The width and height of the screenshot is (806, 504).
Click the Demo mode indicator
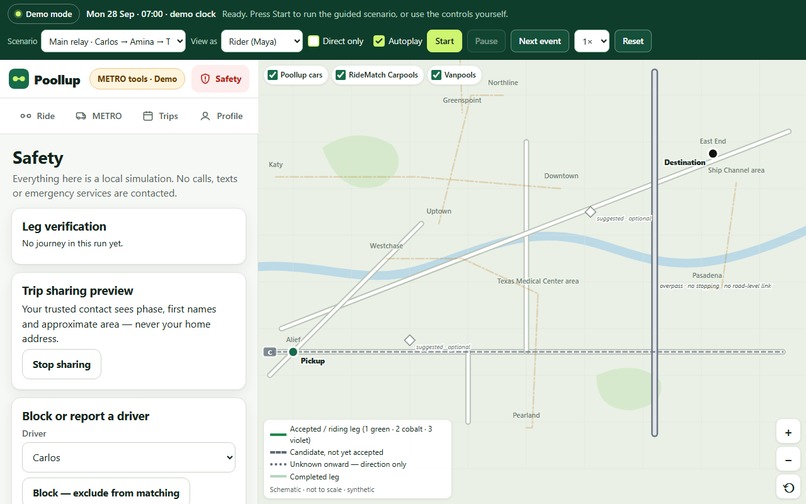coord(44,14)
